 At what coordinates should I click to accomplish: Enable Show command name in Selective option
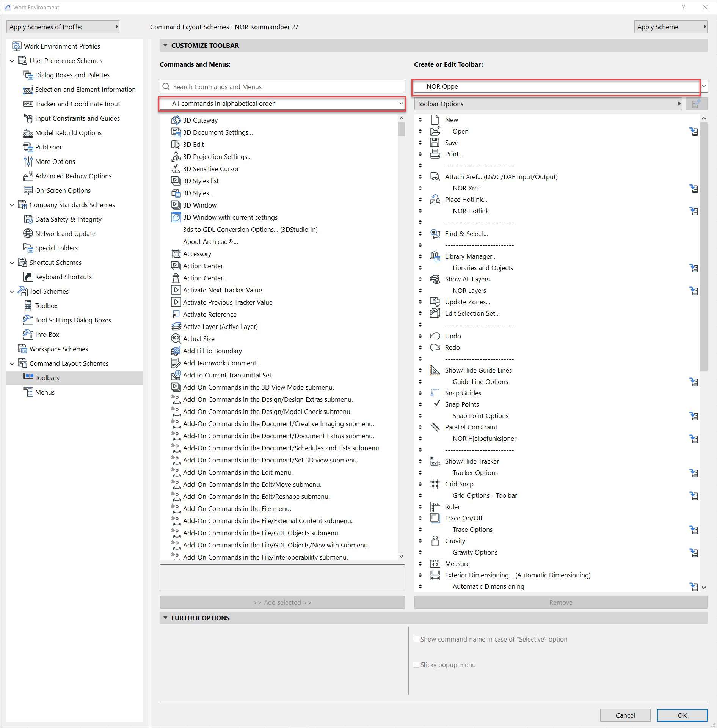pos(416,639)
